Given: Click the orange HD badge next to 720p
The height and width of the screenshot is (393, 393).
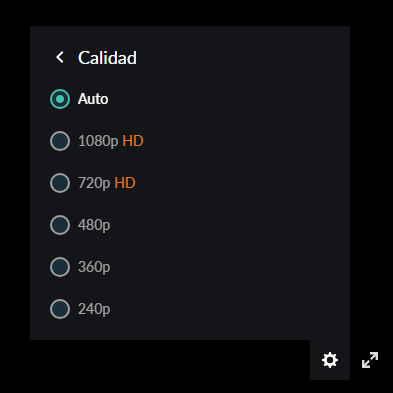Looking at the screenshot, I should (125, 183).
